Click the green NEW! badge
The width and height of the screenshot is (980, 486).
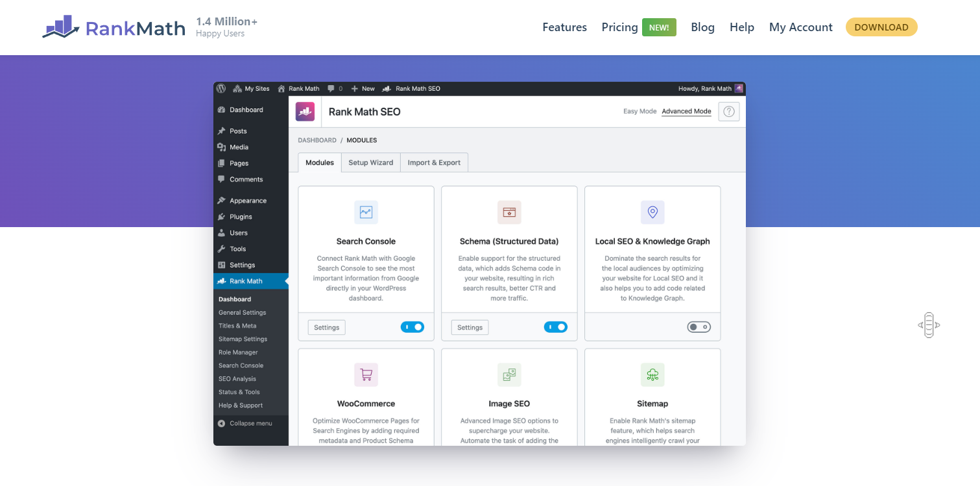(x=659, y=27)
